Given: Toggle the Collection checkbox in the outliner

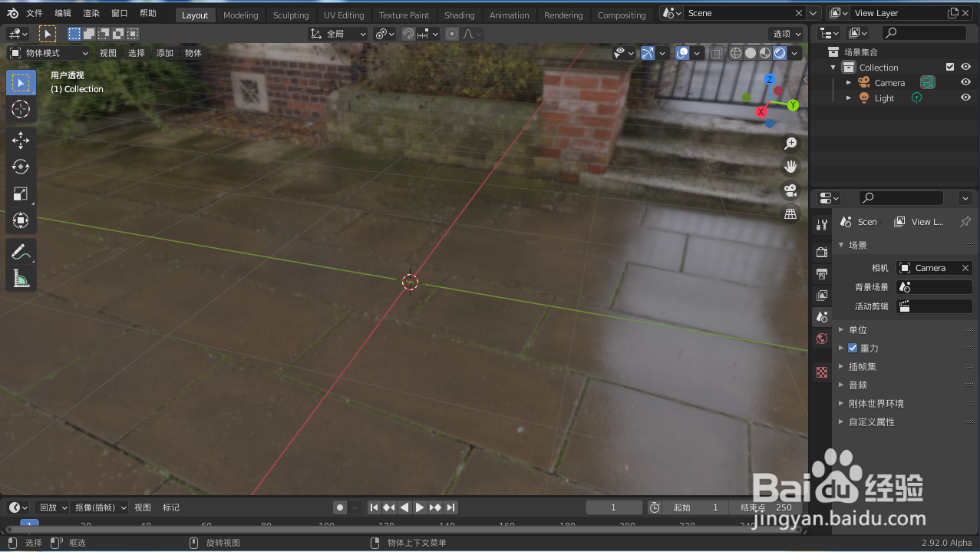Looking at the screenshot, I should [x=949, y=67].
